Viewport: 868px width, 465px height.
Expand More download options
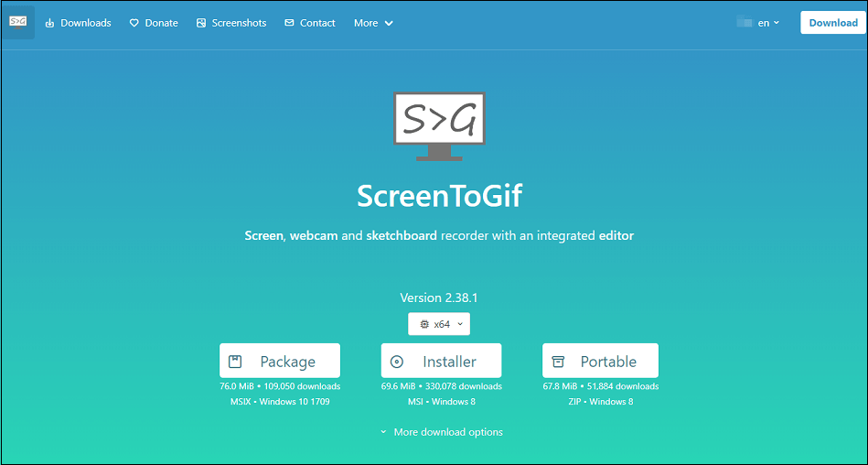tap(442, 432)
